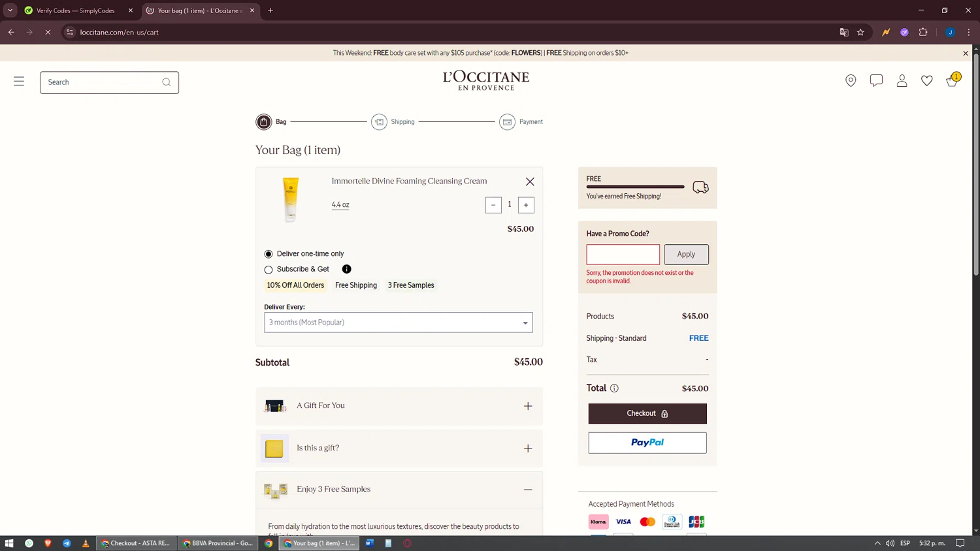Open the hamburger navigation menu

19,82
